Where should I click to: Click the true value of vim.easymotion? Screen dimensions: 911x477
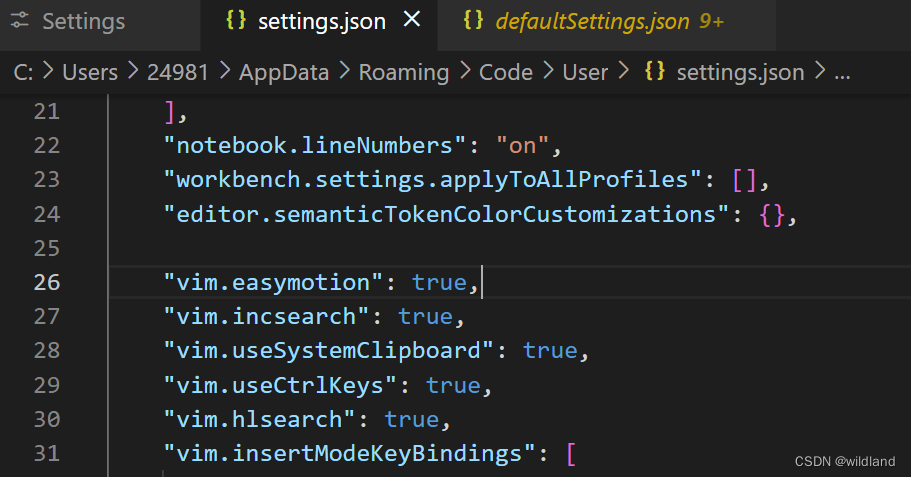click(439, 282)
